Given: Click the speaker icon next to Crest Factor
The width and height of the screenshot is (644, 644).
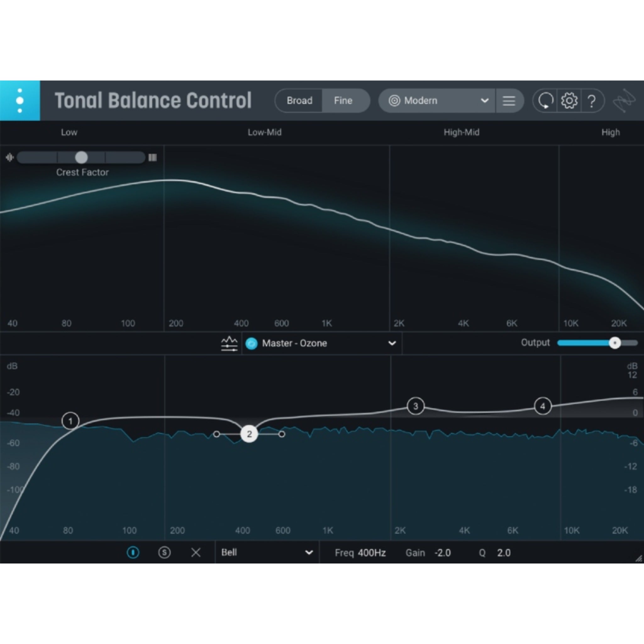Looking at the screenshot, I should [x=10, y=157].
